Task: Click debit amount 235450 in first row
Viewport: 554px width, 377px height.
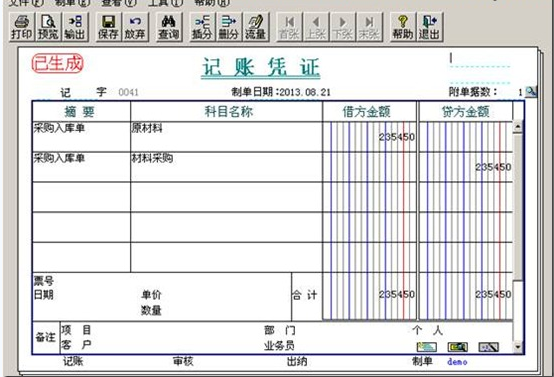Action: (396, 137)
